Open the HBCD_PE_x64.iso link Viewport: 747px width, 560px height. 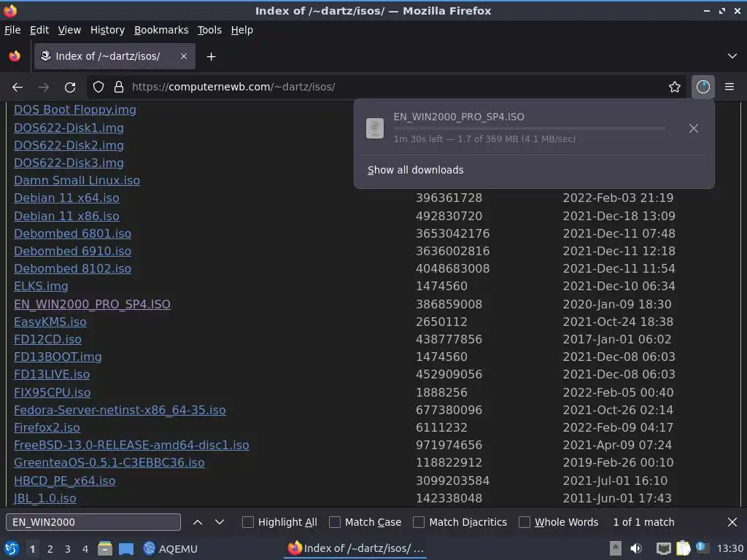click(64, 481)
